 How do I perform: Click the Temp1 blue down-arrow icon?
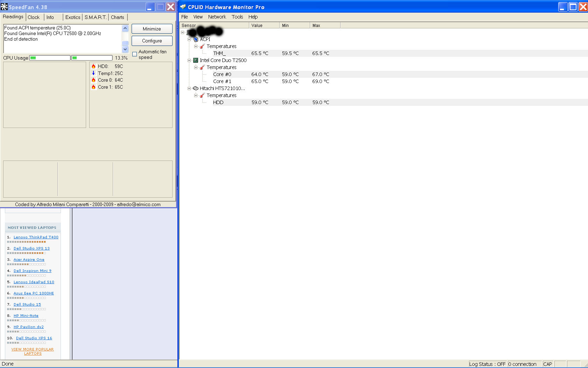[x=93, y=73]
